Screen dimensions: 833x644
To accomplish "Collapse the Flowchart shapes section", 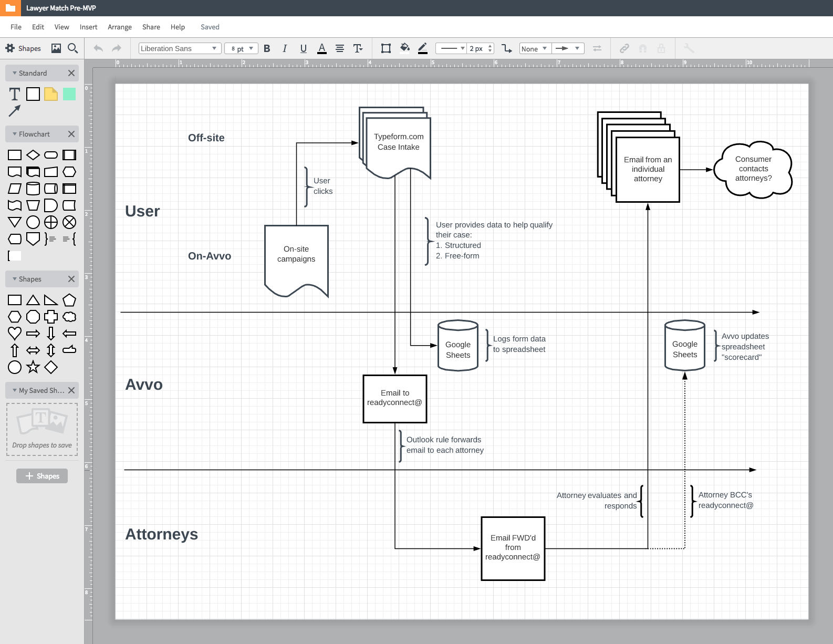I will [x=15, y=134].
